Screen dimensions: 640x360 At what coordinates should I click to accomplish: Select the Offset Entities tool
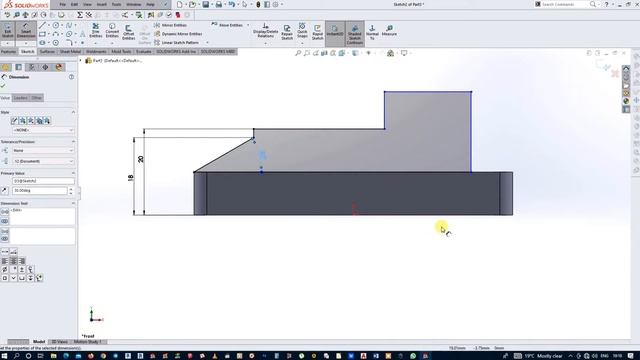[x=128, y=32]
